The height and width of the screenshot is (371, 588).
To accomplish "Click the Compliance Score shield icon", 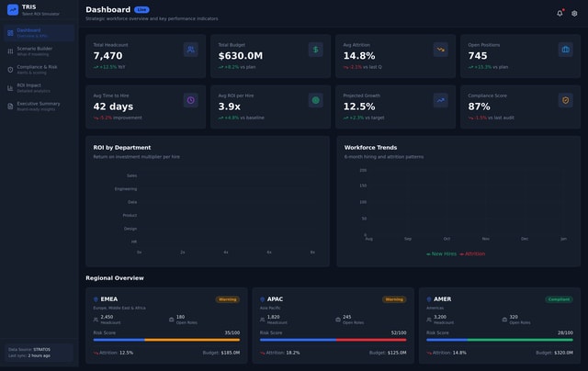I will pos(565,100).
